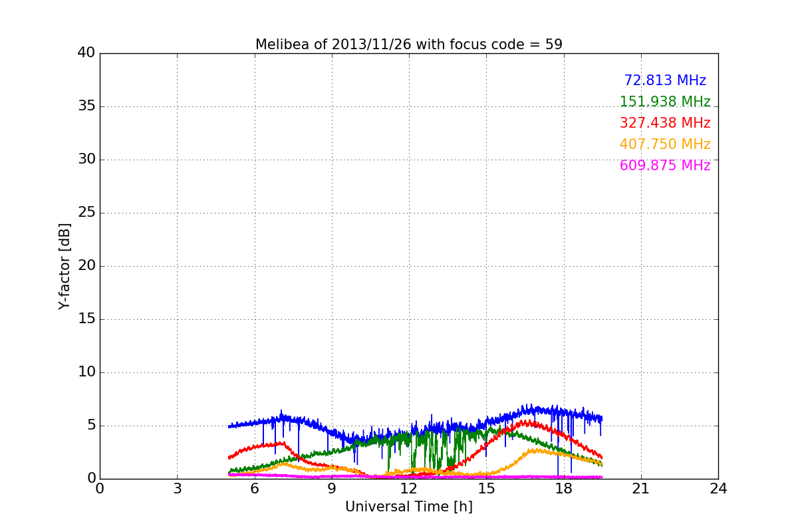798x532 pixels.
Task: Select the 609.875 MHz legend label
Action: coord(665,166)
